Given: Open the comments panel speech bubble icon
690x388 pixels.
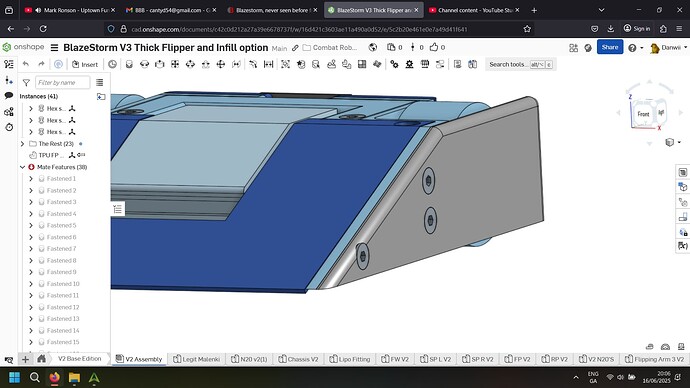Looking at the screenshot, I should 9,95.
